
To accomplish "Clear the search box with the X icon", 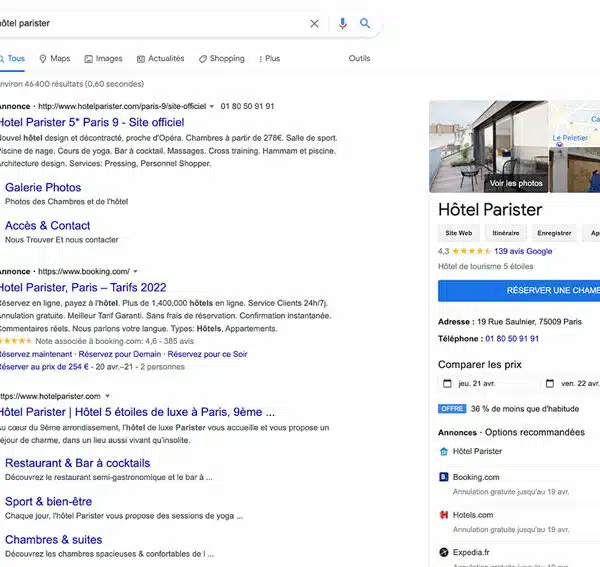I will point(314,23).
